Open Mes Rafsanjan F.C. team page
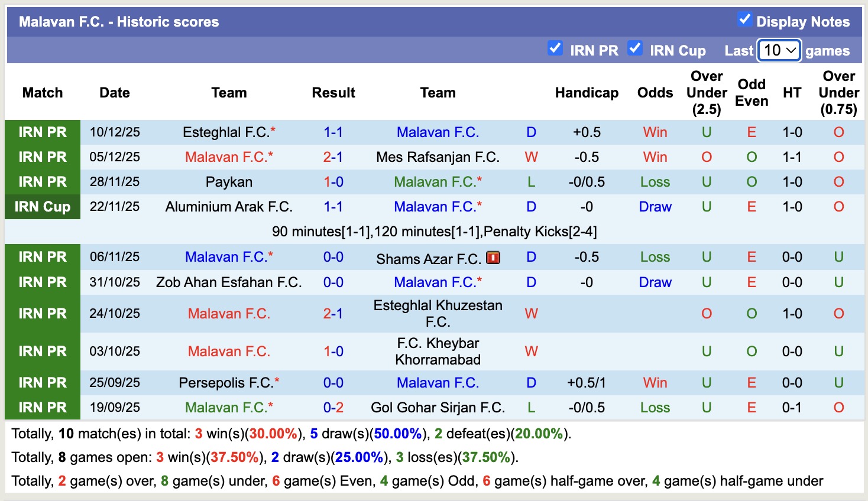The height and width of the screenshot is (501, 868). (x=438, y=157)
